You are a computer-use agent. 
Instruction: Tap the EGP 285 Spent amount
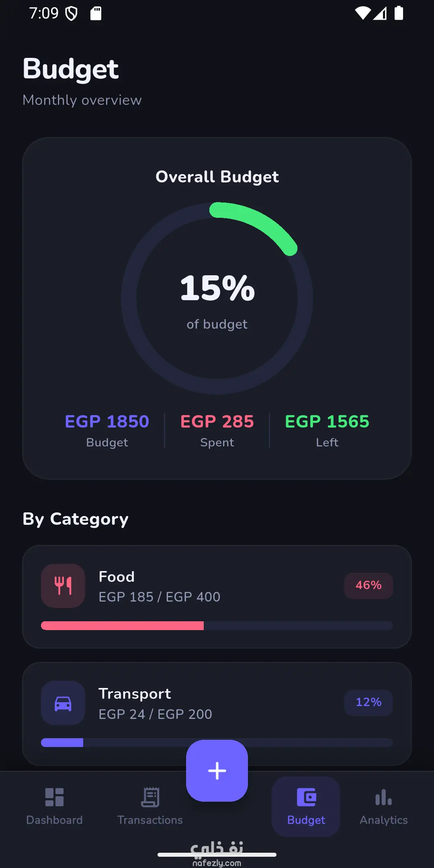(217, 422)
